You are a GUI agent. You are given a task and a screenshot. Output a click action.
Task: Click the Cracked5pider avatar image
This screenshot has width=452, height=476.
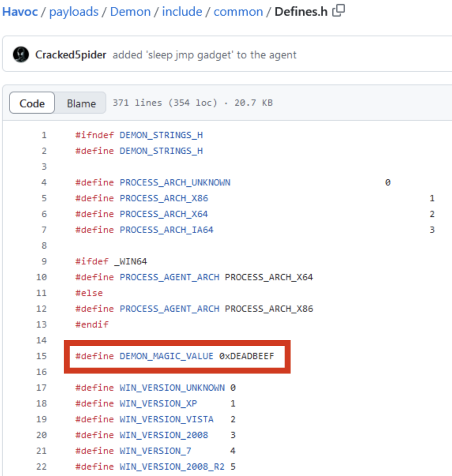pos(21,54)
